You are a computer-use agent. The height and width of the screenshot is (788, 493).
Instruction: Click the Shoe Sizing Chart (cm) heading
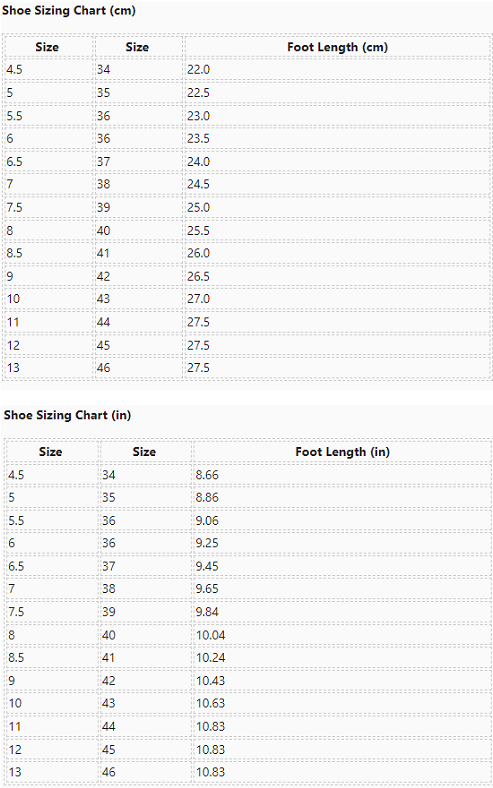pyautogui.click(x=69, y=11)
